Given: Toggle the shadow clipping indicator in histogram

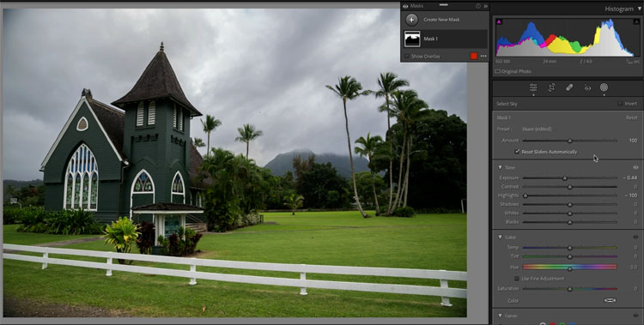Looking at the screenshot, I should 499,21.
